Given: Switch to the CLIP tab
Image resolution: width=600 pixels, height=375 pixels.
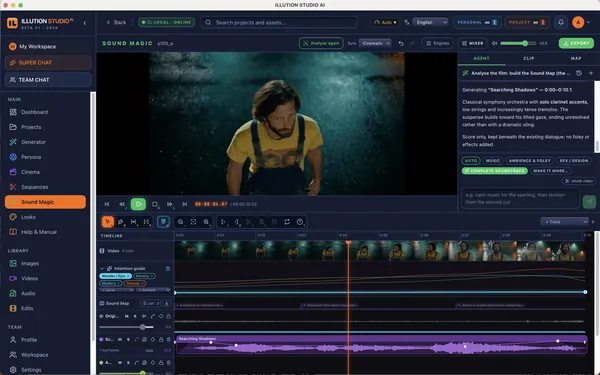Looking at the screenshot, I should tap(528, 58).
